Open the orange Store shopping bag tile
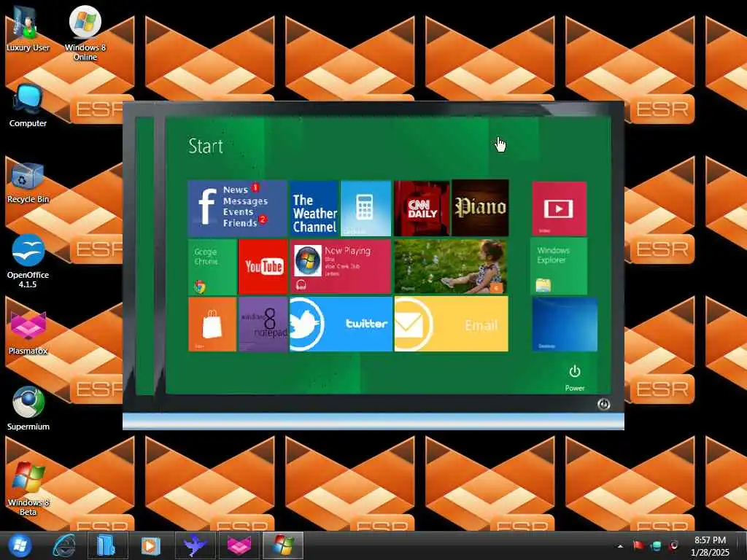Screen dimensions: 747x560 pos(212,324)
